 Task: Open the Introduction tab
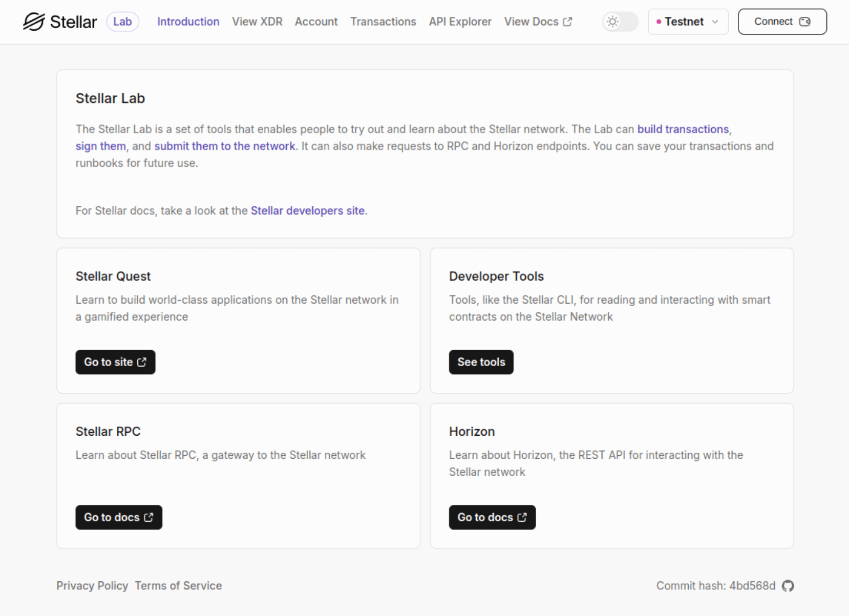[x=188, y=22]
